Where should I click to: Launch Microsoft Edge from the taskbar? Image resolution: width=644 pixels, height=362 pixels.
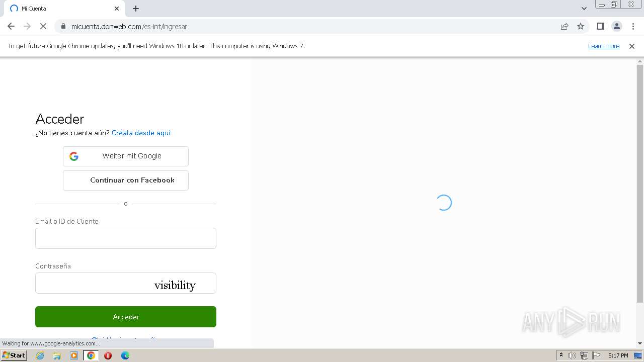[125, 355]
